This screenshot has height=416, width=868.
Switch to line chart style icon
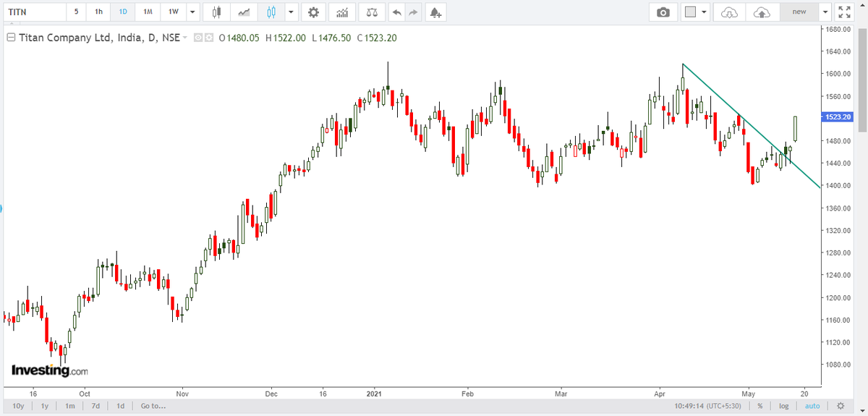click(x=244, y=12)
